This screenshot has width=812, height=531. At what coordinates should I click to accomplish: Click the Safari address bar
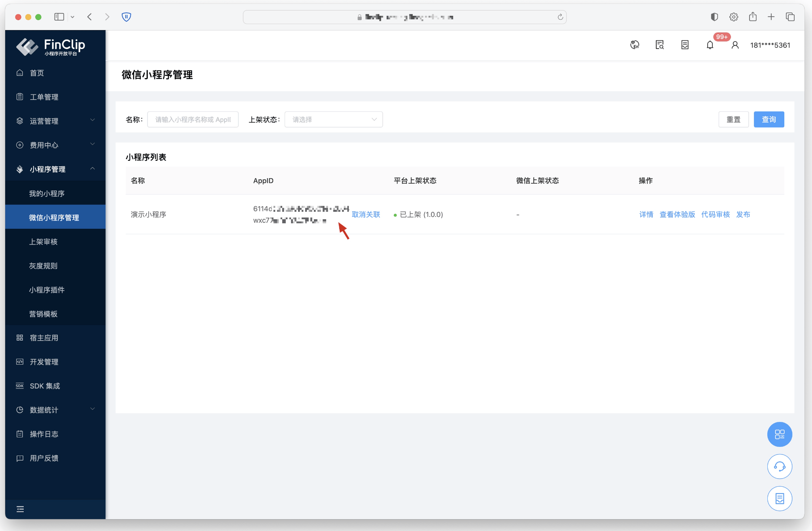pyautogui.click(x=404, y=17)
